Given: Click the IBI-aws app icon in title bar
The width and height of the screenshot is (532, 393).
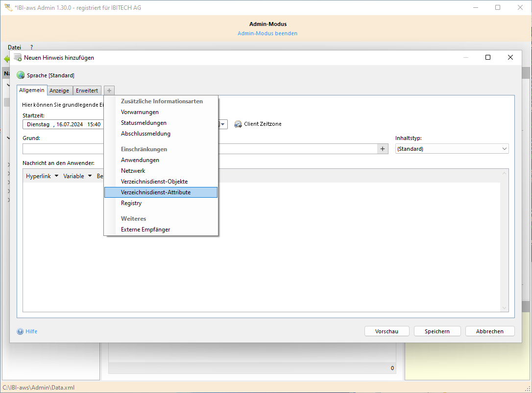Looking at the screenshot, I should [x=8, y=8].
